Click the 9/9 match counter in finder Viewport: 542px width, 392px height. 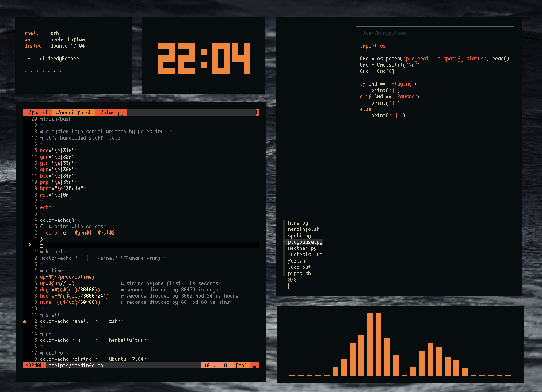tap(292, 280)
